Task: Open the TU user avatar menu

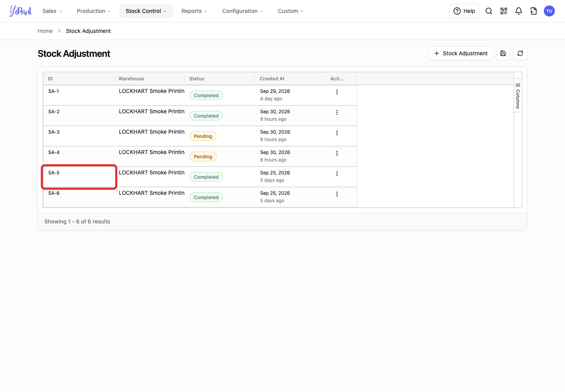Action: 549,11
